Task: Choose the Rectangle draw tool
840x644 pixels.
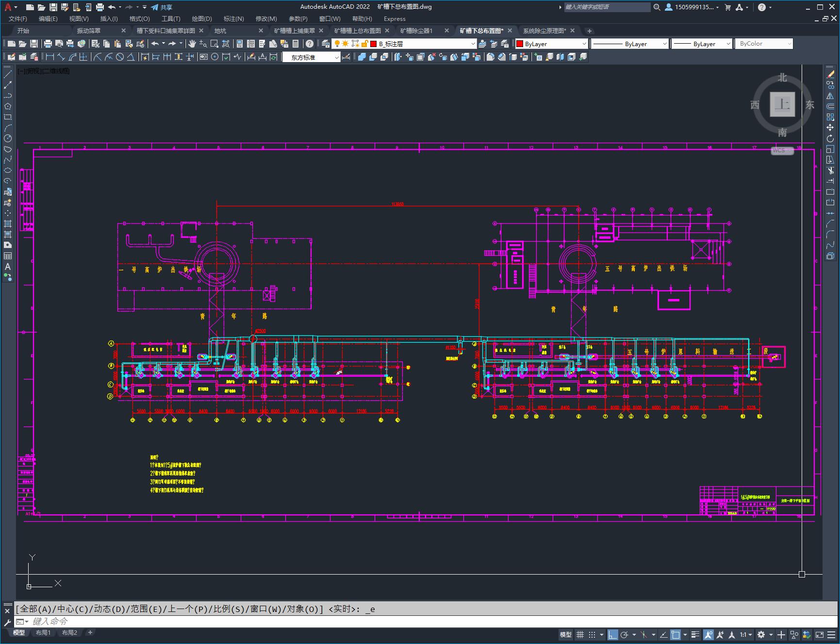Action: [8, 117]
